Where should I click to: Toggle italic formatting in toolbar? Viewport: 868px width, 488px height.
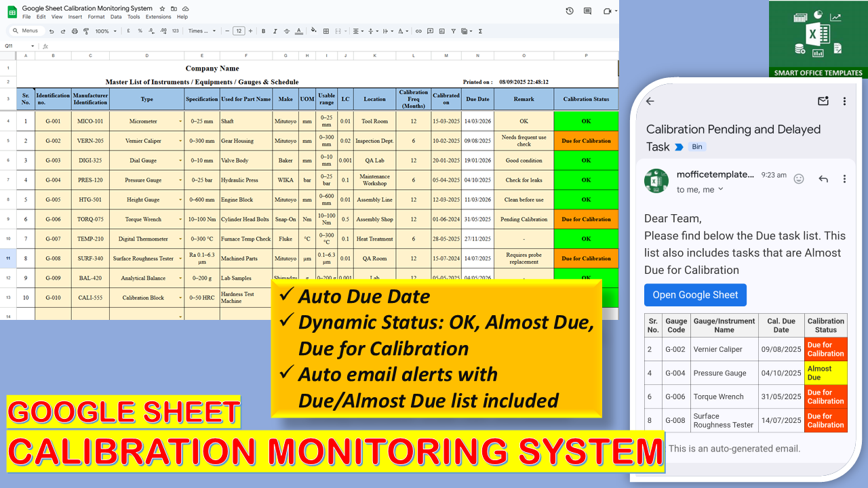275,31
